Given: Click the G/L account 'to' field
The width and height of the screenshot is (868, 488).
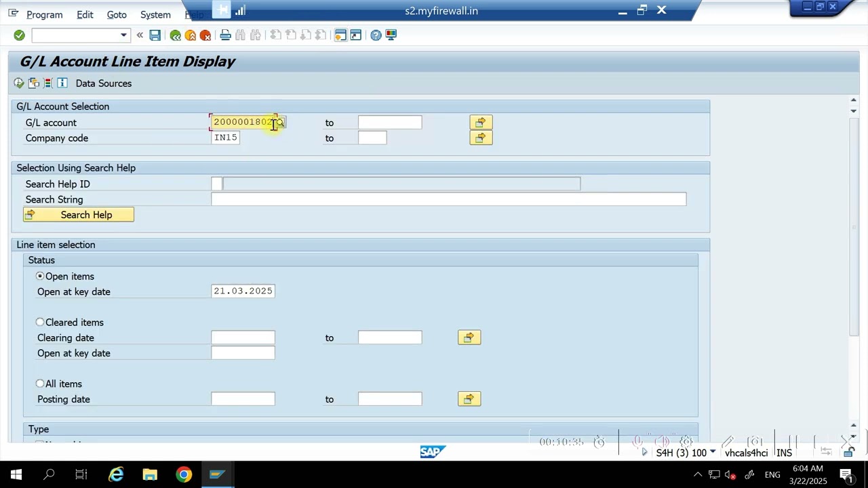Looking at the screenshot, I should (x=390, y=123).
